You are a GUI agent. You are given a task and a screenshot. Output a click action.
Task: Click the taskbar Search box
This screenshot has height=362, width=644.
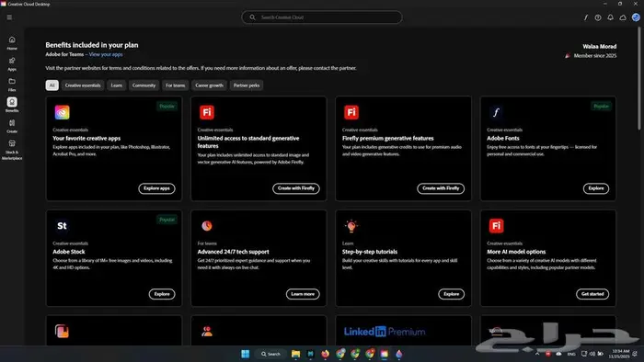coord(270,354)
